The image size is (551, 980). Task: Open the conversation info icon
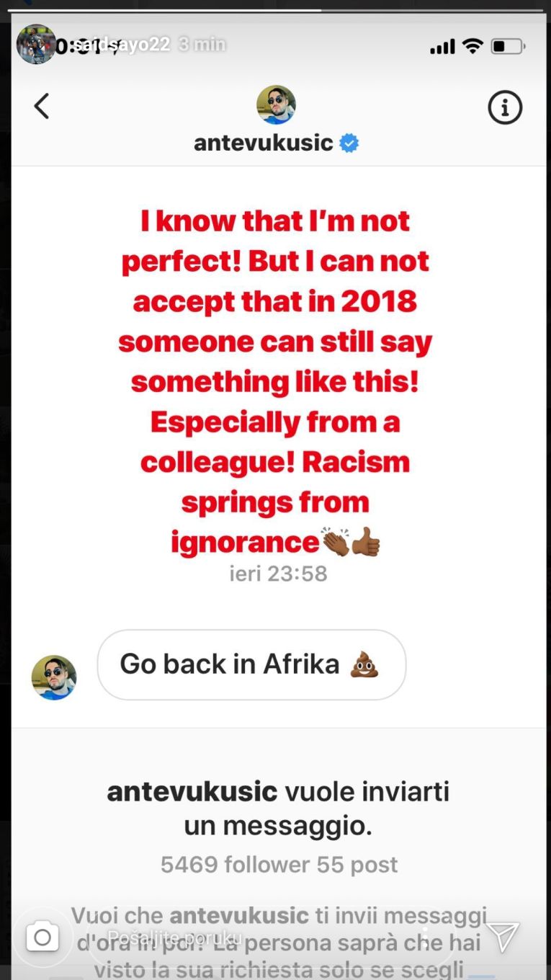tap(504, 108)
